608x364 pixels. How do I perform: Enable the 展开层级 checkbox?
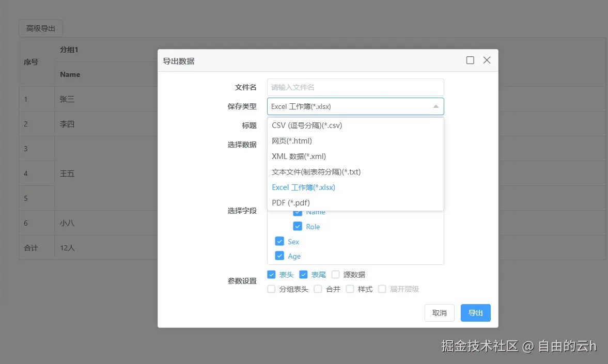(382, 289)
